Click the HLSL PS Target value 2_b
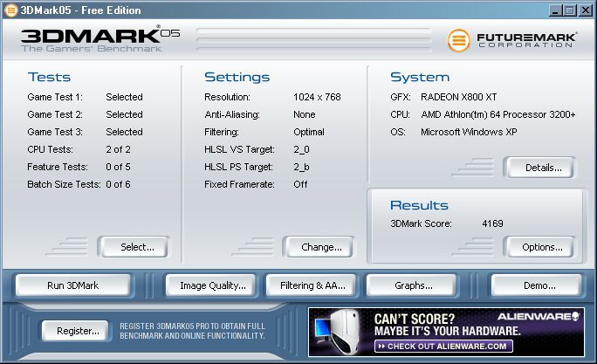 (301, 167)
